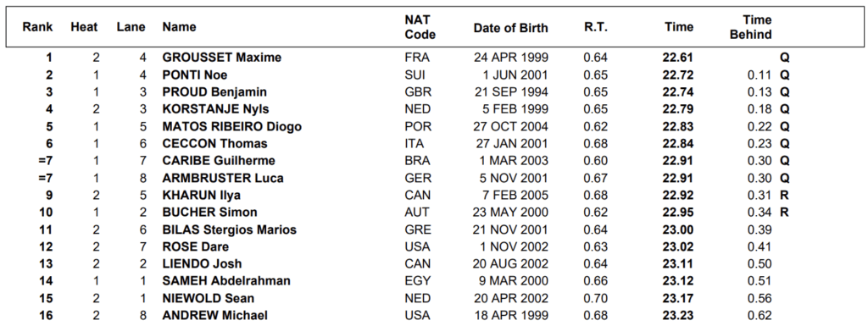The width and height of the screenshot is (868, 326).
Task: Click the R.T. column header
Action: coord(596,27)
